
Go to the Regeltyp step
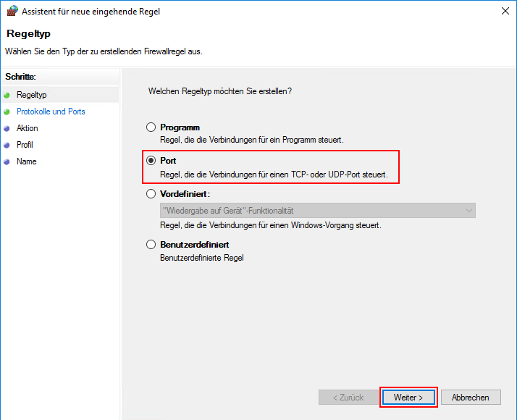pyautogui.click(x=32, y=95)
